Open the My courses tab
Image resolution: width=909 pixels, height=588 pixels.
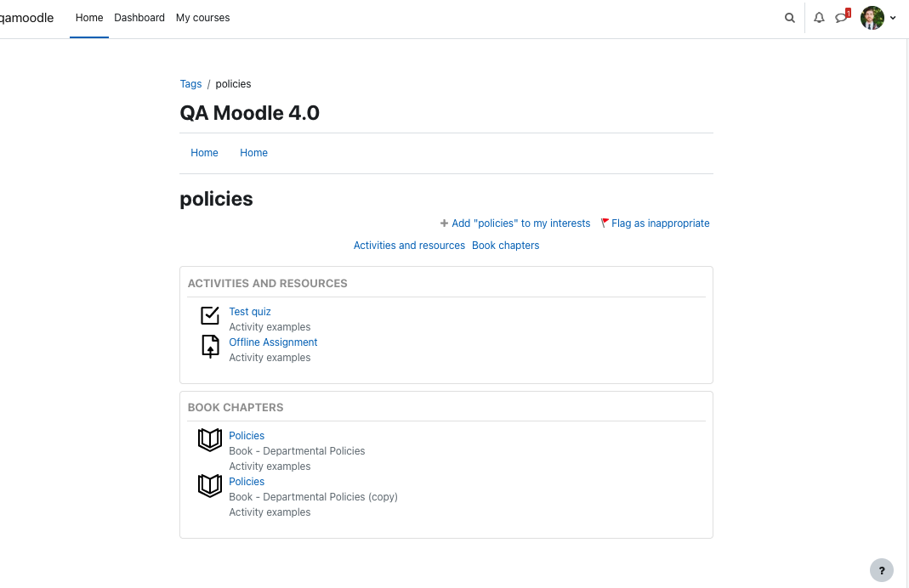click(203, 18)
